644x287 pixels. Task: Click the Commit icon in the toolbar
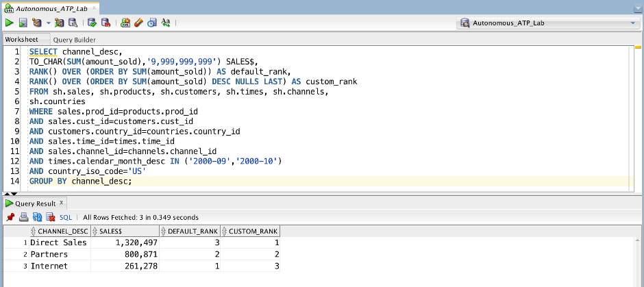pos(92,23)
